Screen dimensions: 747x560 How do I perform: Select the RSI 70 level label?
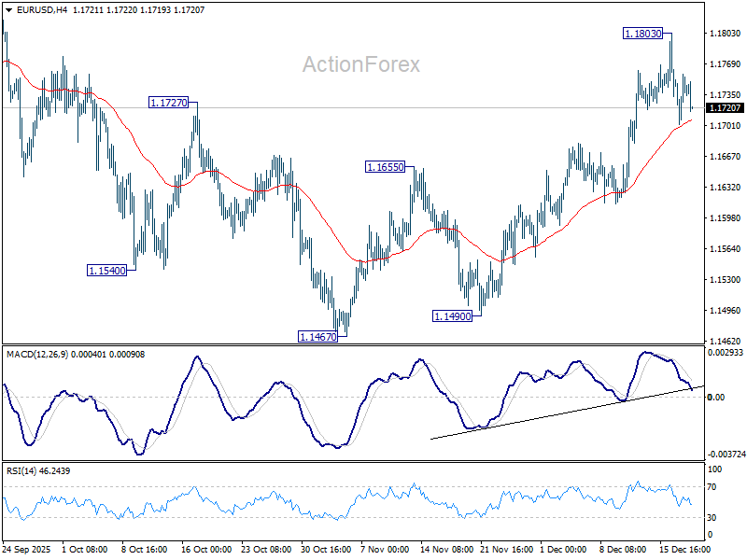point(712,486)
